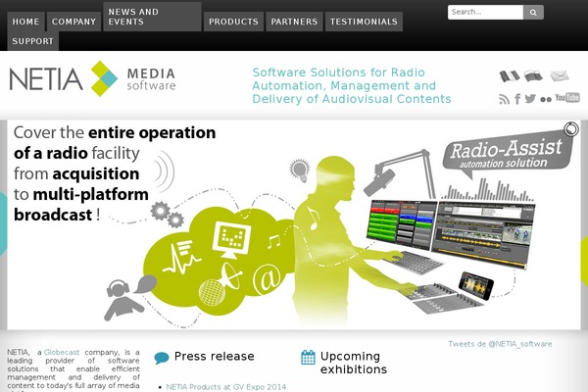This screenshot has width=588, height=392.
Task: Open the News and Events menu
Action: [x=152, y=17]
